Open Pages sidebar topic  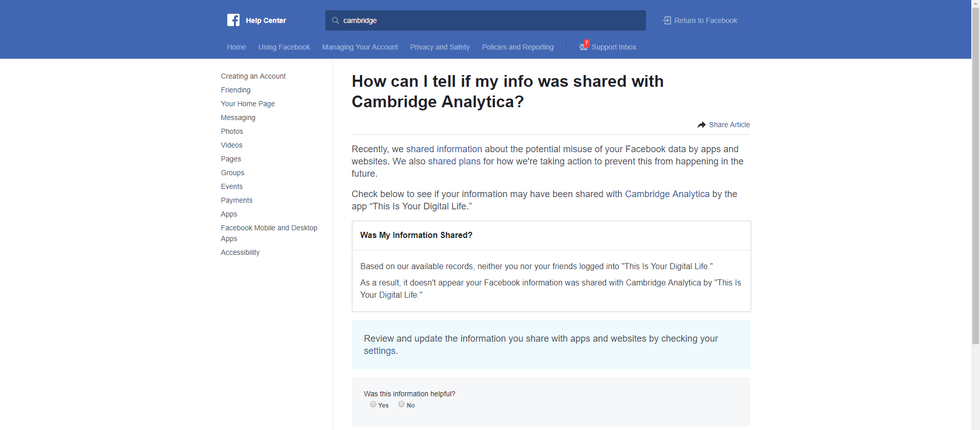[x=231, y=159]
